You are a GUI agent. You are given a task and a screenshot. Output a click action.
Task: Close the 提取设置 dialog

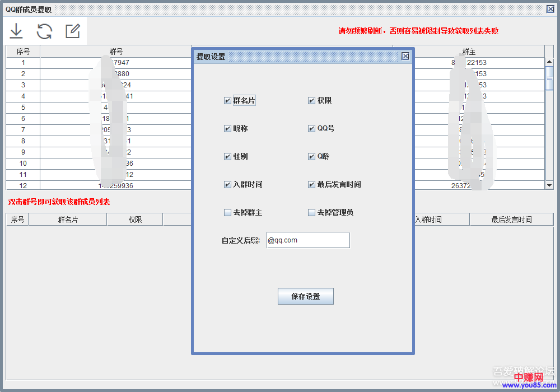[405, 56]
